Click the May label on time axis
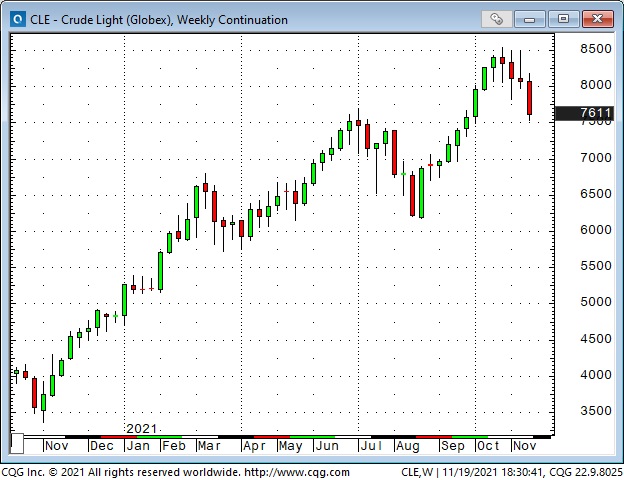 (x=291, y=446)
